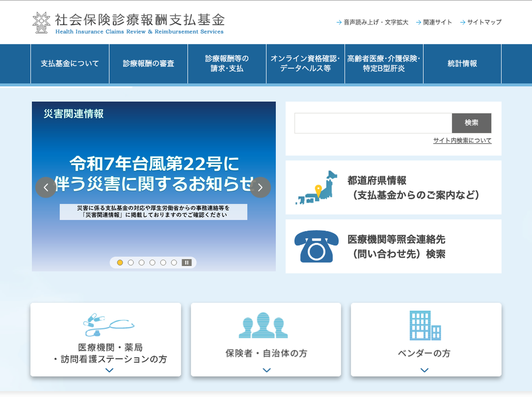Switch to the third carousel slide dot
532x399 pixels.
click(x=141, y=262)
